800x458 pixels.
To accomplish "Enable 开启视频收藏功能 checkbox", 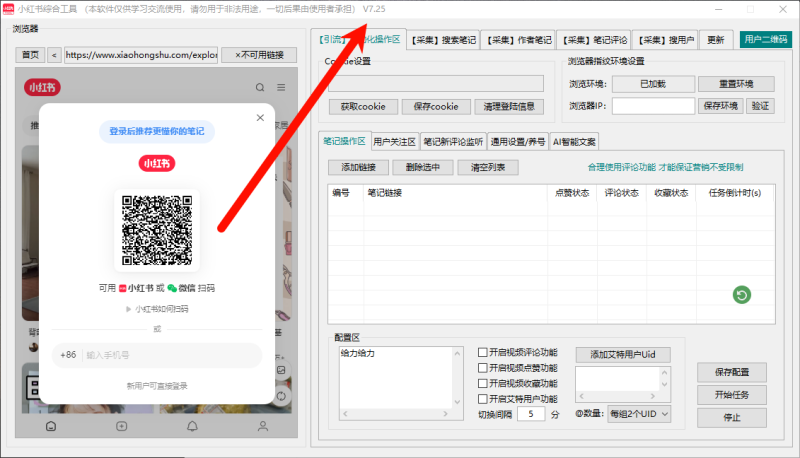I will point(483,383).
